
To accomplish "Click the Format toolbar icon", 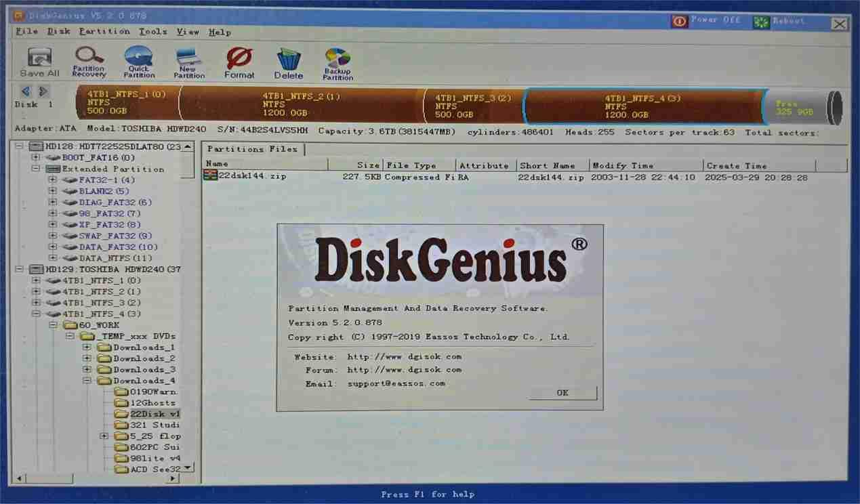I will click(239, 63).
